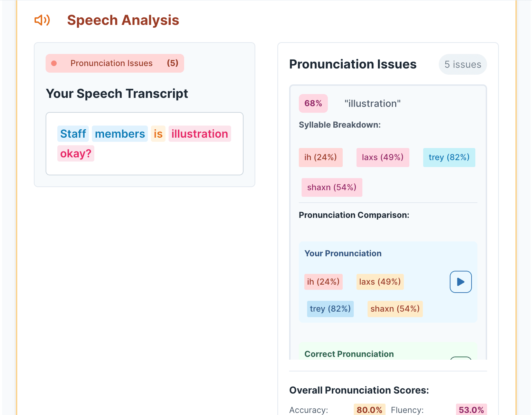532x415 pixels.
Task: Click the 68% score badge for illustration
Action: (313, 103)
